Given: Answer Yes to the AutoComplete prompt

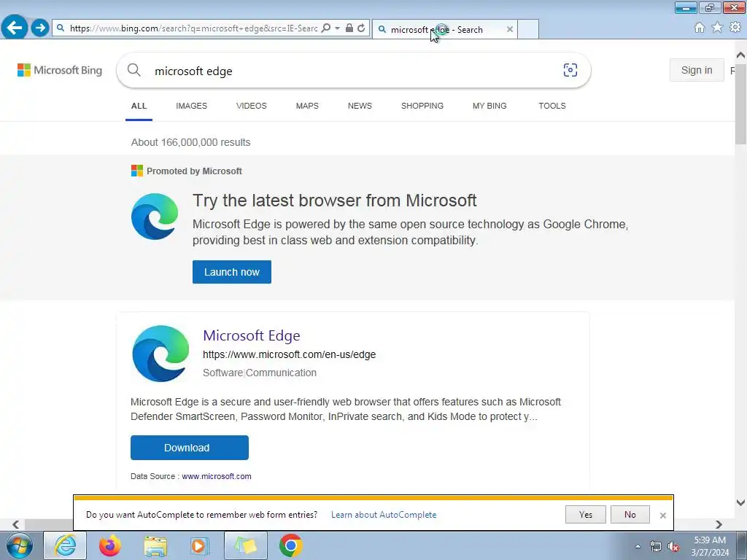Looking at the screenshot, I should (586, 515).
